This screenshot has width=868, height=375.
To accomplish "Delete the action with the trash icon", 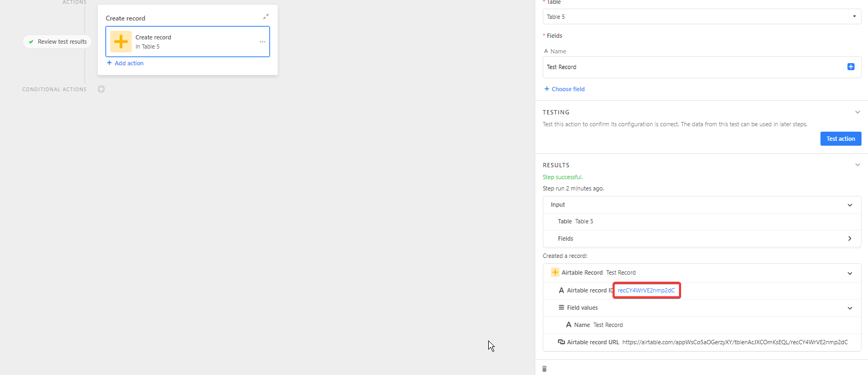I will pyautogui.click(x=544, y=369).
